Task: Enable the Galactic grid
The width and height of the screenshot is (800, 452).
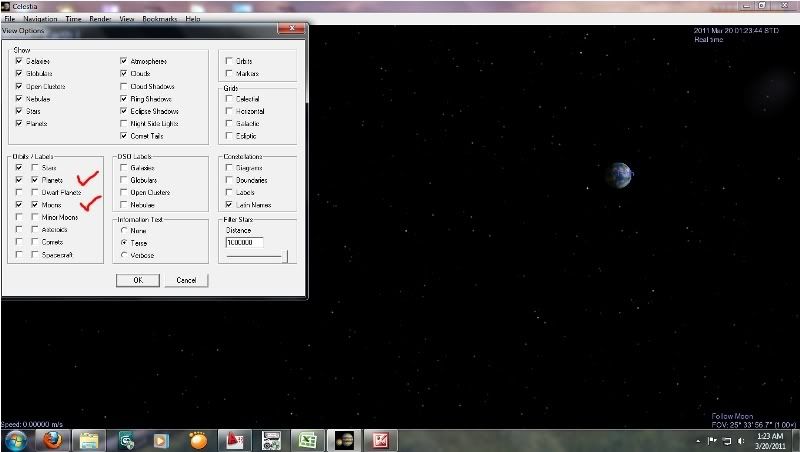Action: pos(229,123)
